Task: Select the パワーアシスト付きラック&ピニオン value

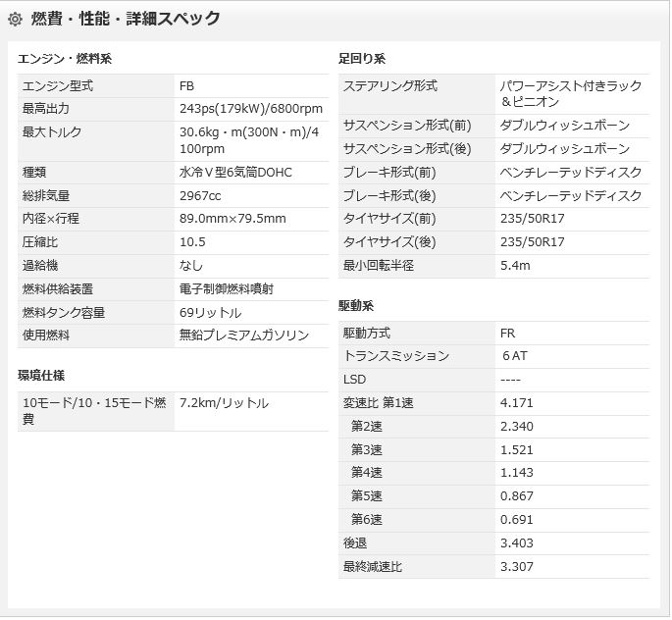Action: pos(571,94)
